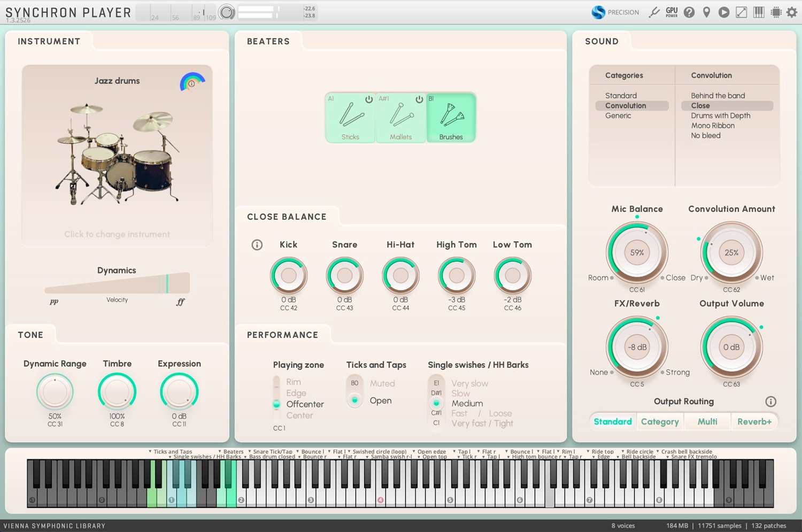The width and height of the screenshot is (802, 532).
Task: Open settings with the gear icon
Action: pos(792,12)
